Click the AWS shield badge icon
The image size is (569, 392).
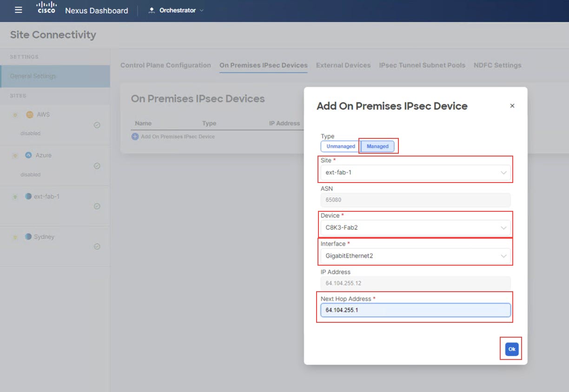pyautogui.click(x=15, y=115)
